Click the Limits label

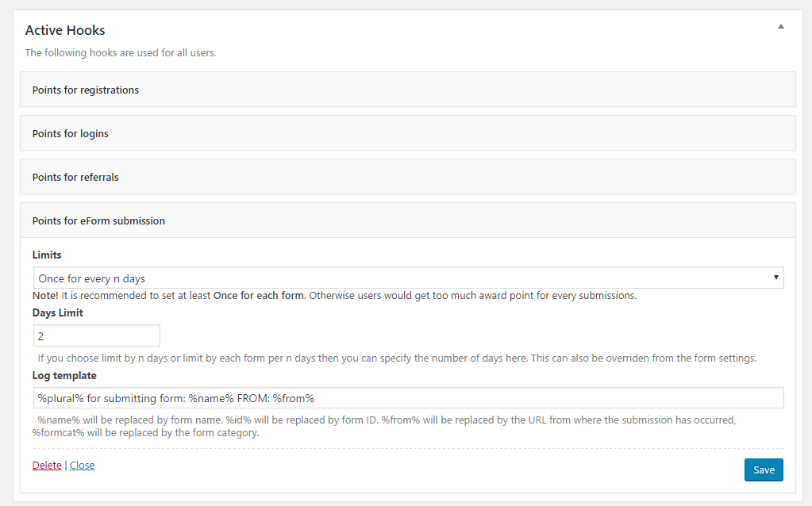[x=47, y=255]
